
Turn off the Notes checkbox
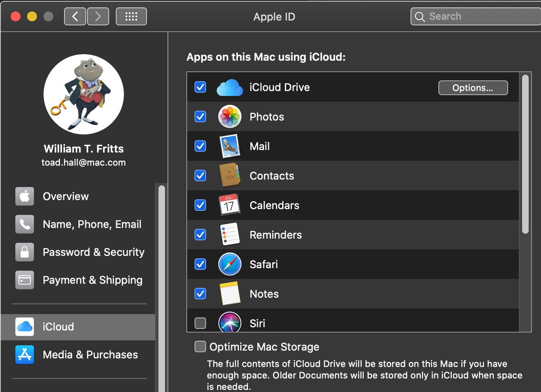200,294
